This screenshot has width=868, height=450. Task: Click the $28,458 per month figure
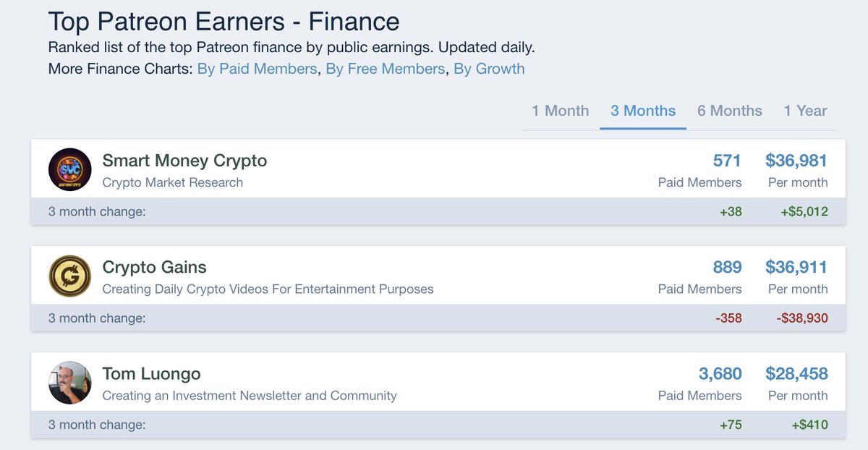point(796,373)
